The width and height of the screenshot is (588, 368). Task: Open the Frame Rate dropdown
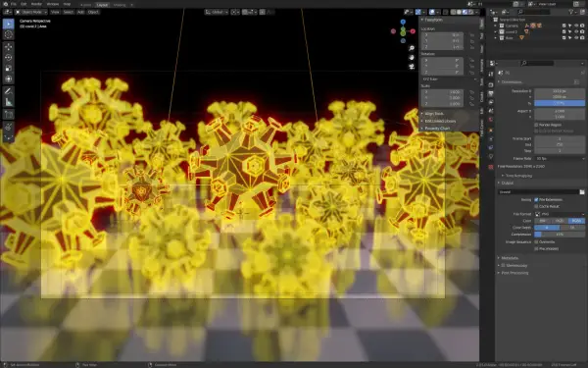(560, 159)
